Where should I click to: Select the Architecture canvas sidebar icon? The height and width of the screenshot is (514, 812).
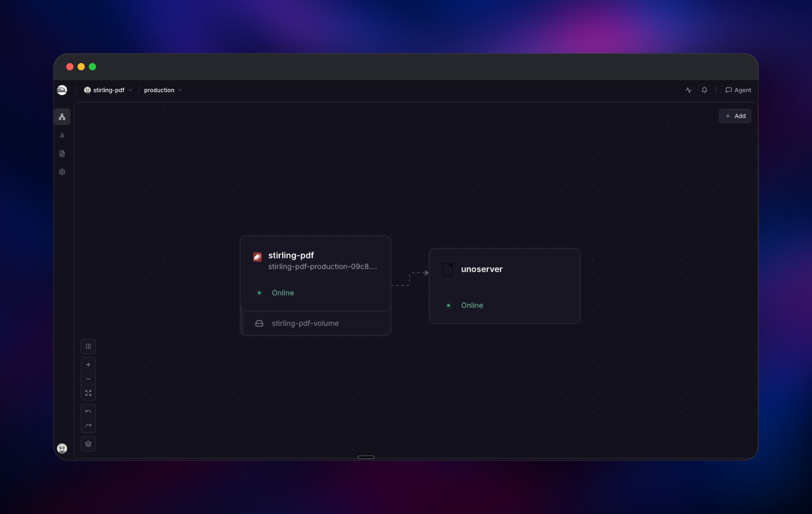tap(62, 117)
